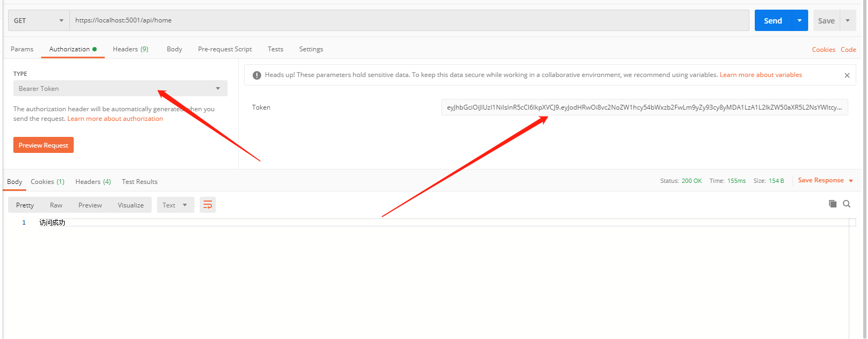Screen dimensions: 868x339
Task: Dismiss the Heads up warning banner
Action: (847, 75)
